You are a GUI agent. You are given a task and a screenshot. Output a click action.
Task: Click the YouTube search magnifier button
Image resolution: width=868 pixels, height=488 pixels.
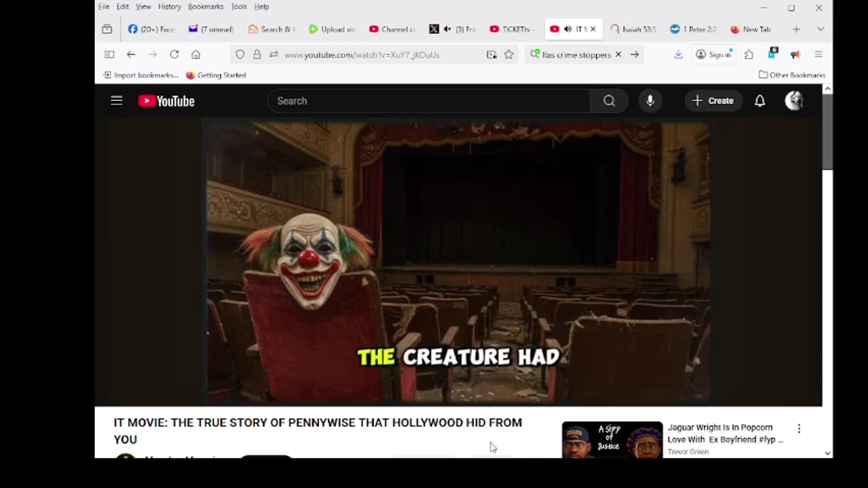tap(609, 101)
